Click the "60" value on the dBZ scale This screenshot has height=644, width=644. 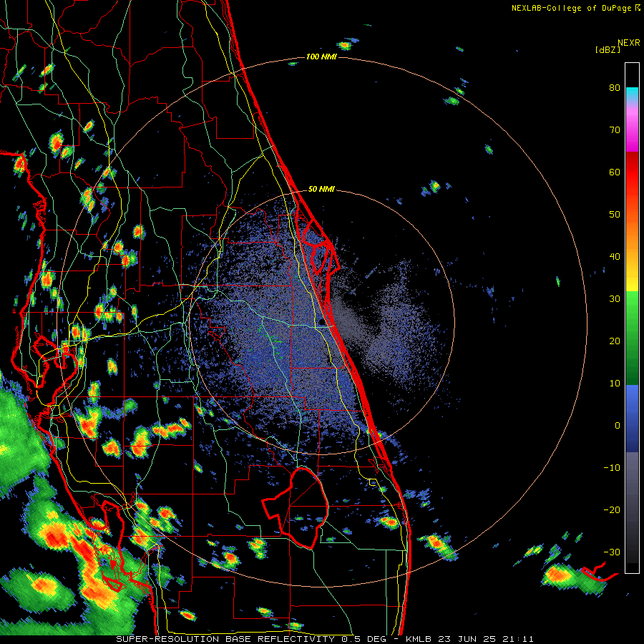point(615,172)
